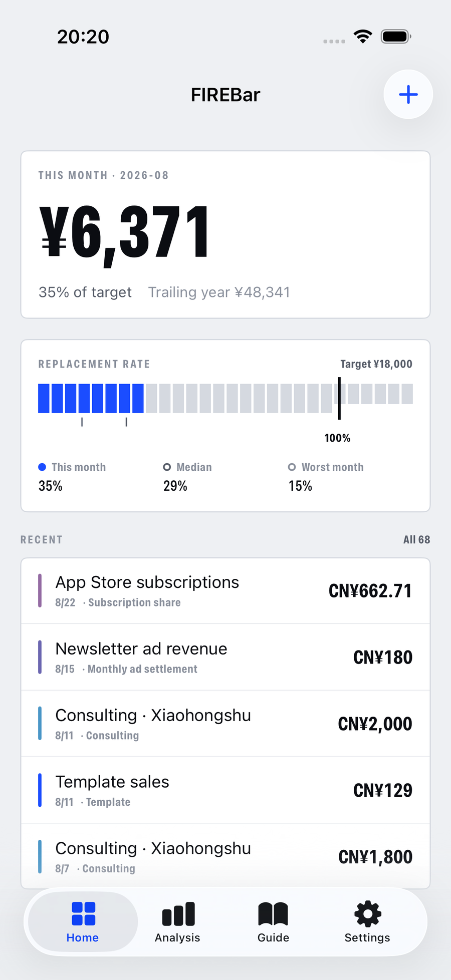
Task: Open the Settings gear icon
Action: [368, 914]
